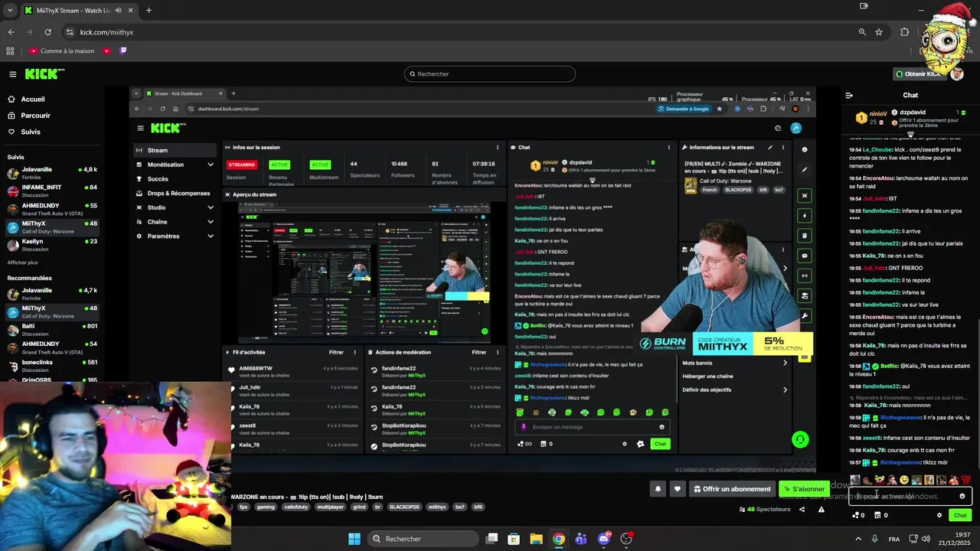Open the Chrome extensions puzzle icon
Viewport: 980px width, 551px height.
click(904, 32)
